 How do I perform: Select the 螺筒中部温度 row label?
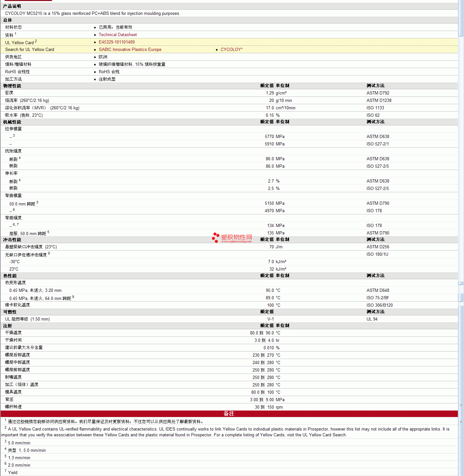point(17,362)
